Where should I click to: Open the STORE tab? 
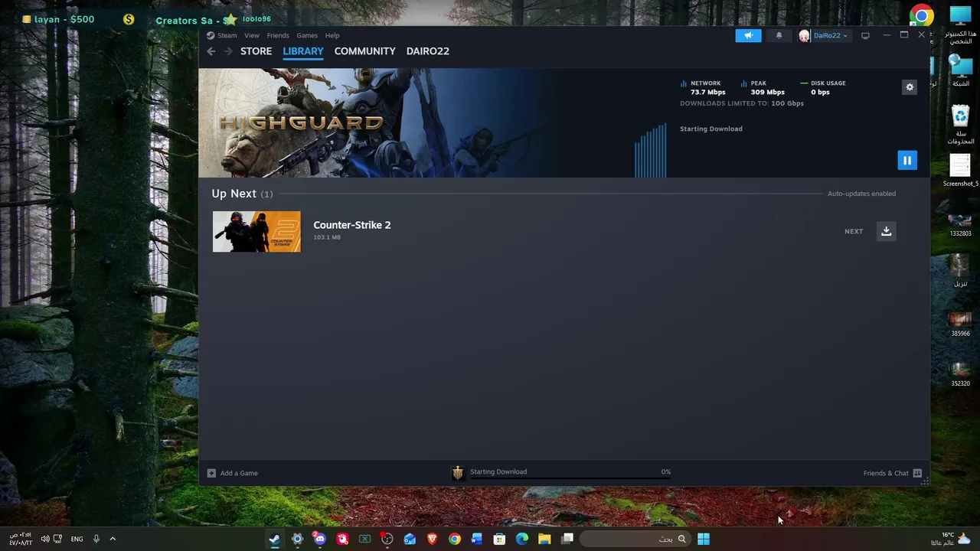tap(256, 51)
